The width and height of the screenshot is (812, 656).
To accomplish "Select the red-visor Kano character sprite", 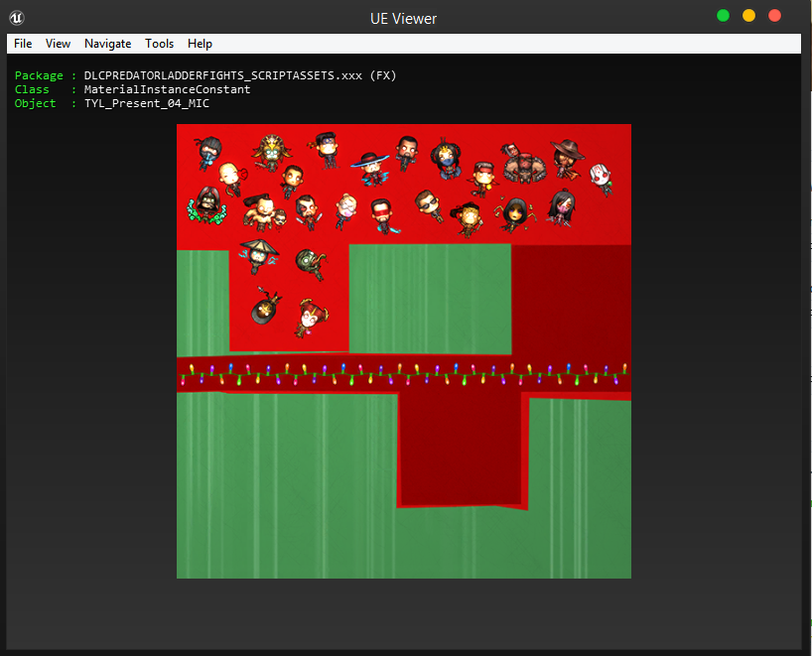I will (381, 213).
